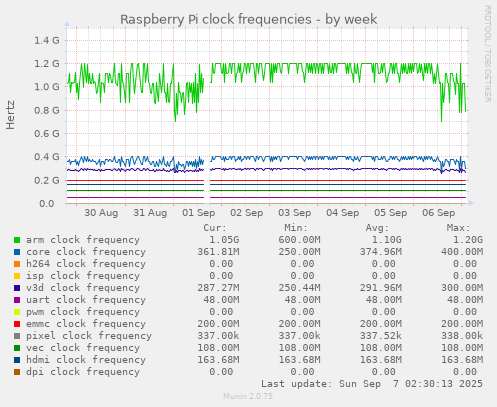Image resolution: width=497 pixels, height=407 pixels.
Task: Click the vec clock frequency dark green swatch
Action: click(x=17, y=348)
